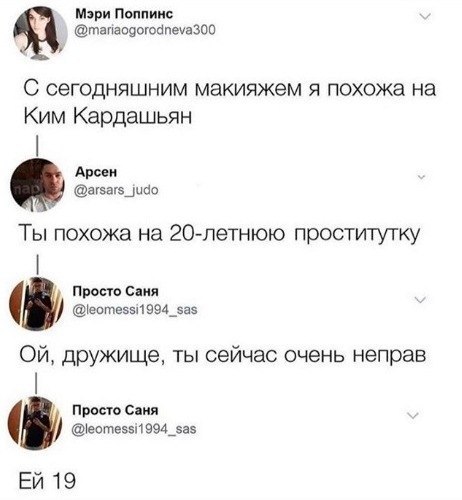Image resolution: width=462 pixels, height=500 pixels.
Task: Open handle @arsars_judo
Action: click(x=117, y=190)
